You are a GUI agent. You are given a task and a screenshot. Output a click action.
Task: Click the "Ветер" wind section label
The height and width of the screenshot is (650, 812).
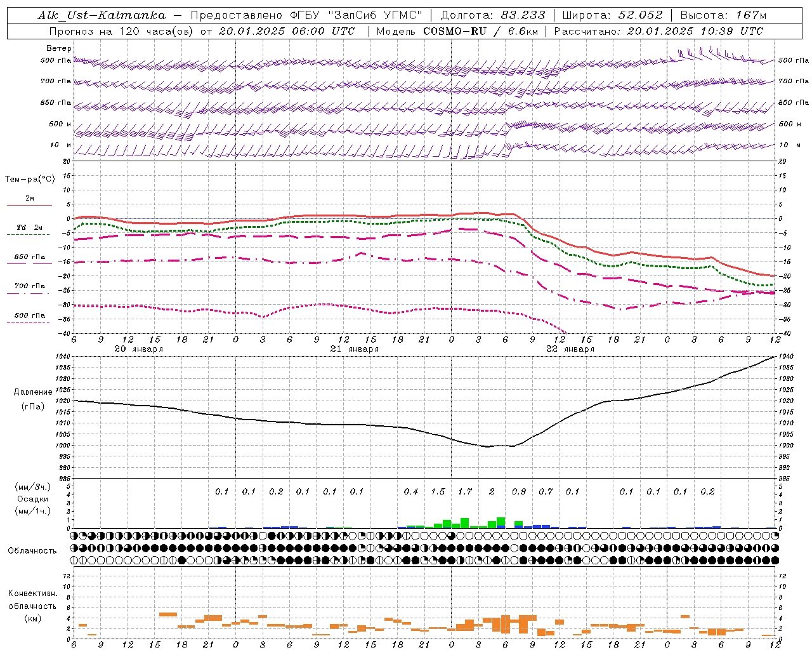coord(59,48)
